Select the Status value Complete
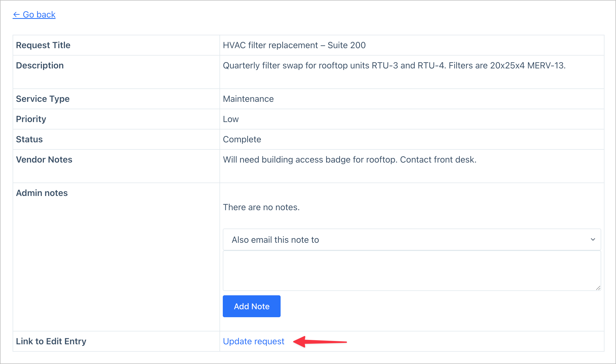Viewport: 616px width, 364px height. pos(242,139)
